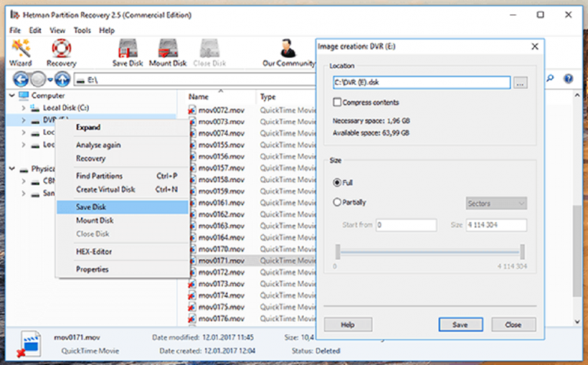Click mov0173.mov file icon

192,284
